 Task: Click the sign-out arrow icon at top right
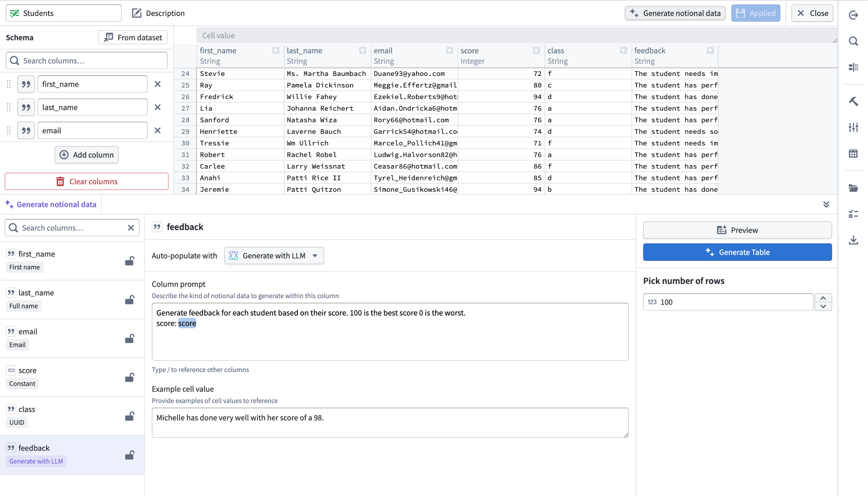[854, 15]
